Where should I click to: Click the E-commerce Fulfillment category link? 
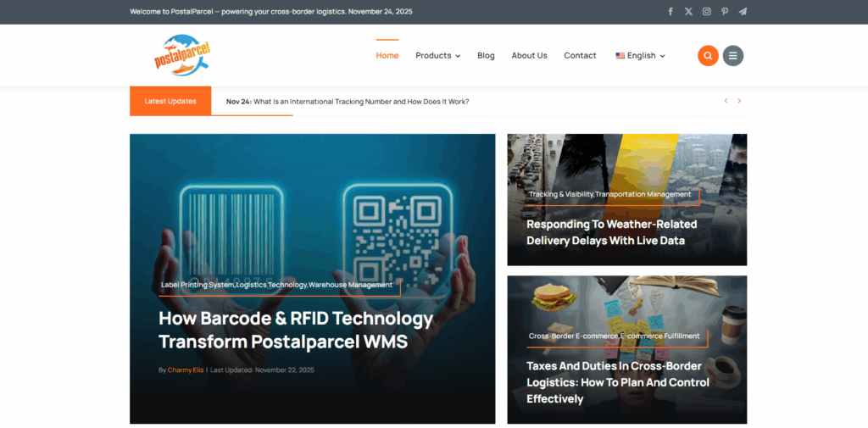pyautogui.click(x=659, y=336)
